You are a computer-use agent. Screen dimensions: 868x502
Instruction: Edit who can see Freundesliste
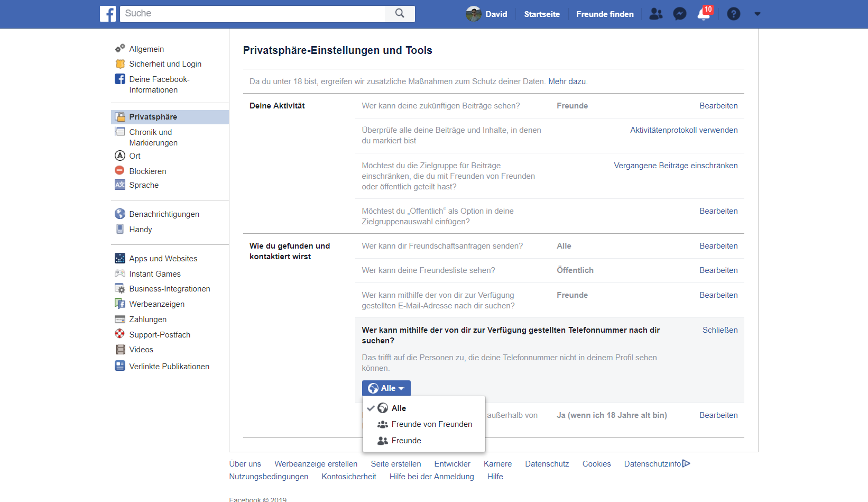[718, 270]
